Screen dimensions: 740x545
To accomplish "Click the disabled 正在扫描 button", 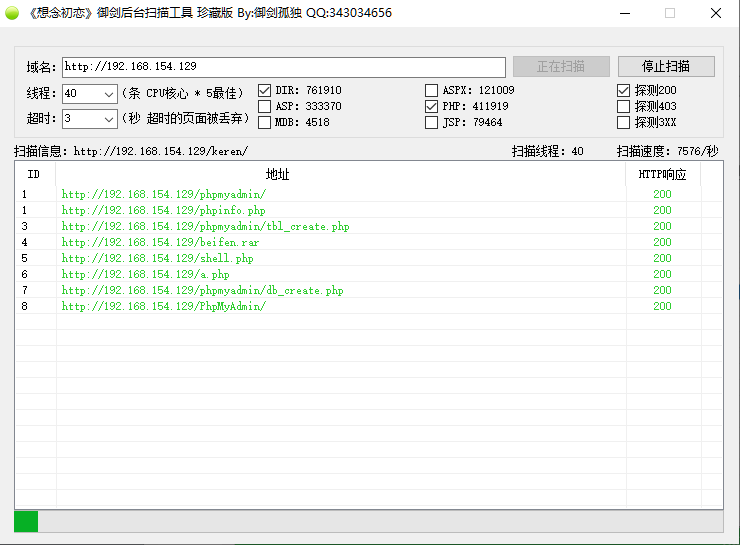I will [561, 67].
